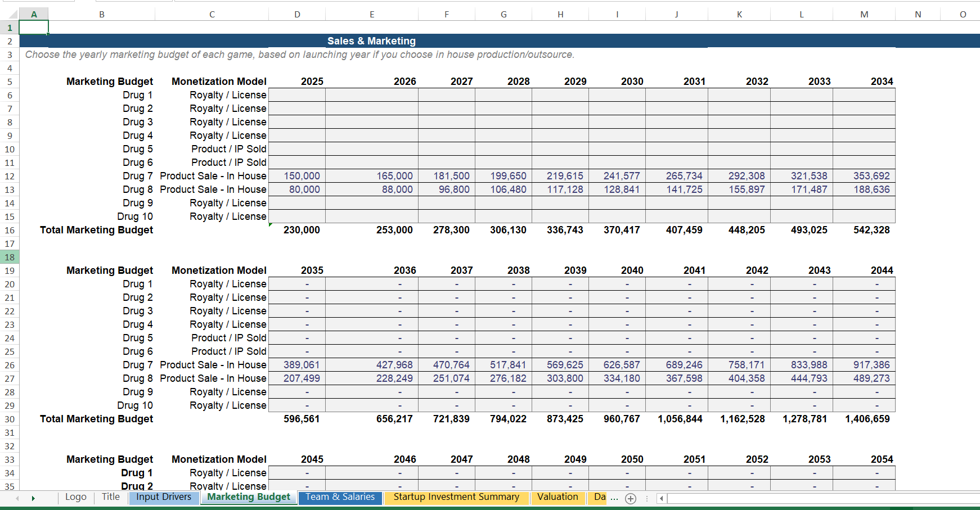This screenshot has width=980, height=510.
Task: Select active cell A1
Action: coord(34,27)
